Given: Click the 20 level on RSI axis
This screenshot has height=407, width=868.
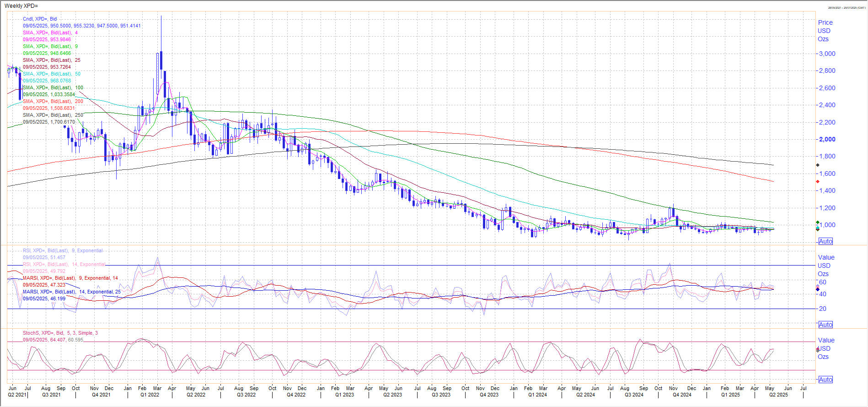Looking at the screenshot, I should 823,309.
